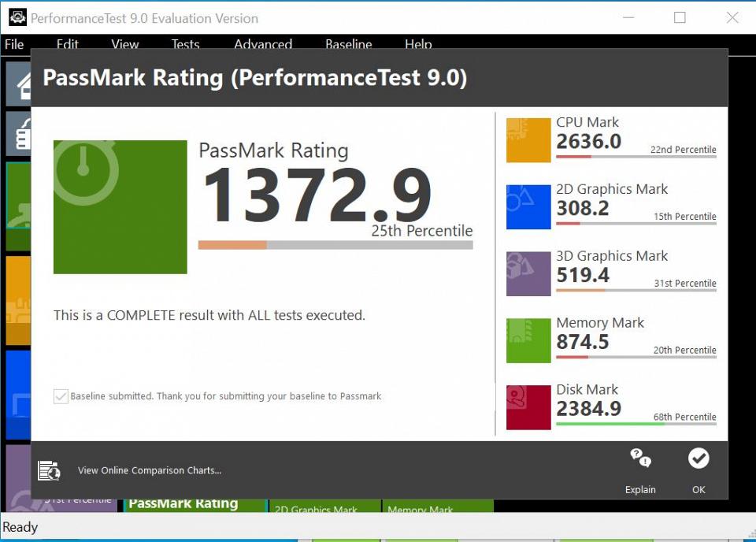The height and width of the screenshot is (542, 756).
Task: Click the Memory Mark tile behind dialog
Action: pos(438,506)
